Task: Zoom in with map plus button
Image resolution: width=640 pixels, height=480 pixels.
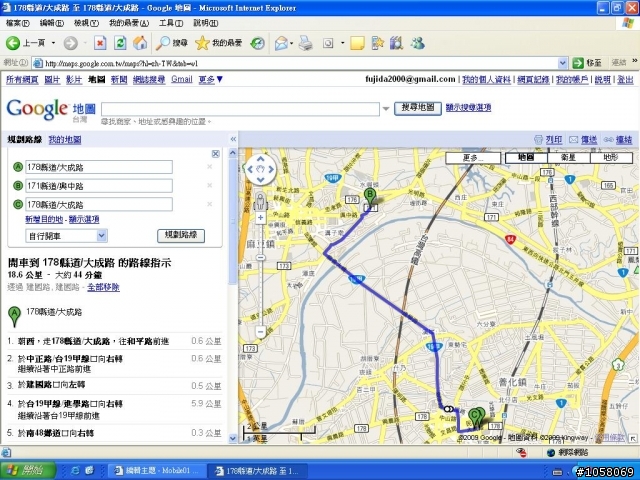Action: pyautogui.click(x=260, y=218)
